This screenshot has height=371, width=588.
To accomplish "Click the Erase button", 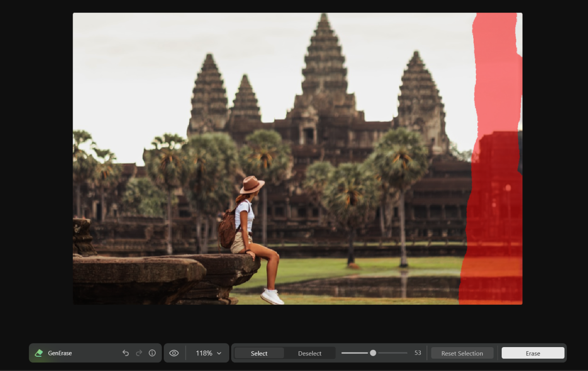I will 533,353.
